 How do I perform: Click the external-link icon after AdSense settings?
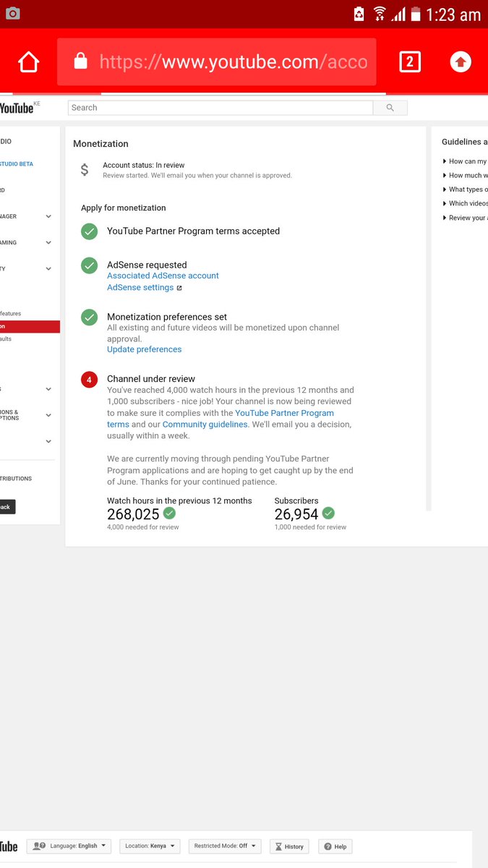pyautogui.click(x=179, y=288)
